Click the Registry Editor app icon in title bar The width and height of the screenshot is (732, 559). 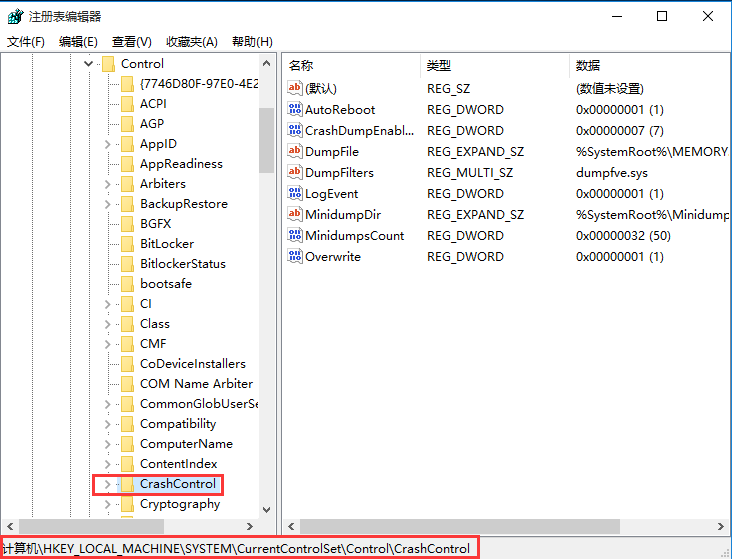15,16
